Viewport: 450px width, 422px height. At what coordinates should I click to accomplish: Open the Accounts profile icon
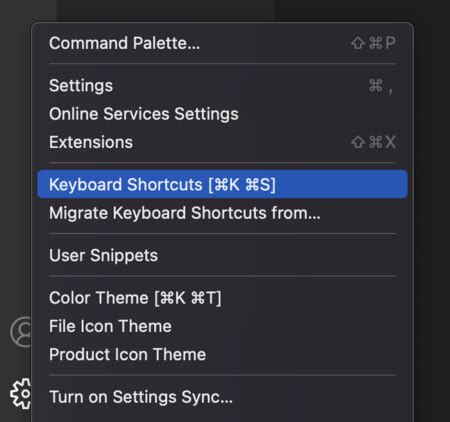click(x=21, y=332)
